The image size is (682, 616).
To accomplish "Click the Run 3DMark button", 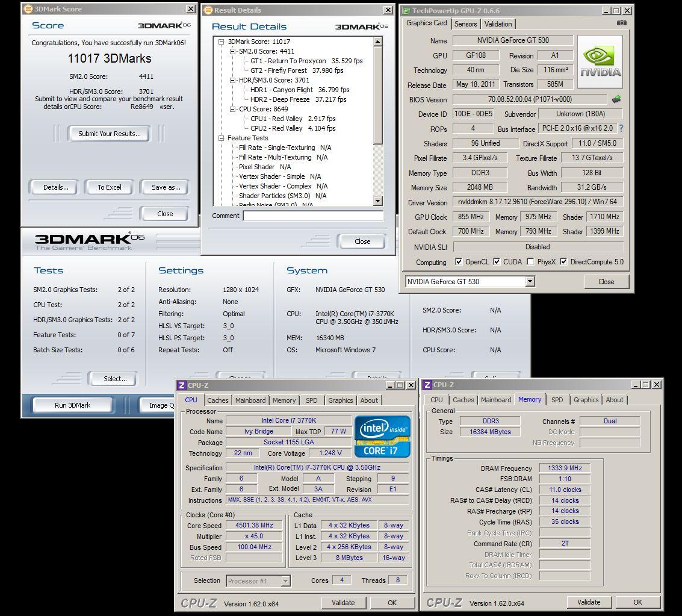I will click(x=73, y=405).
